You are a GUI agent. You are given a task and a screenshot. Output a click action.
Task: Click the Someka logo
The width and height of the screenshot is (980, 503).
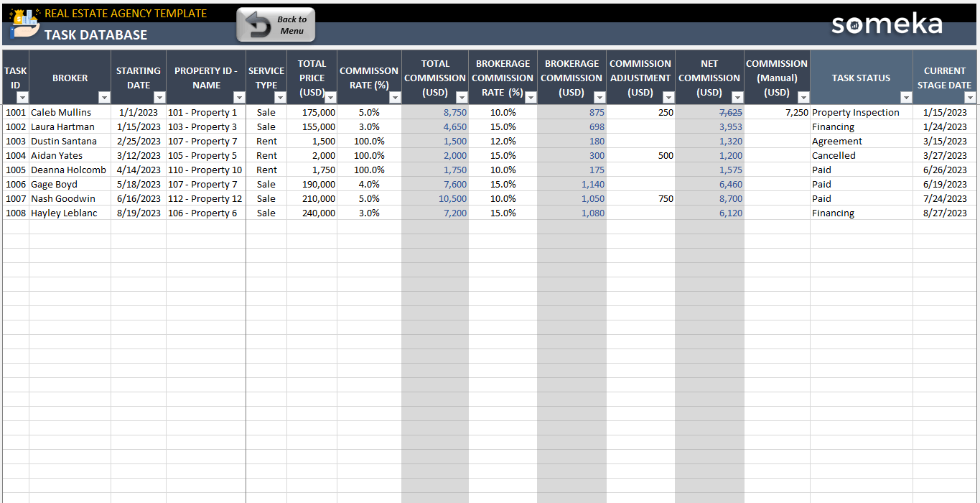tap(887, 24)
